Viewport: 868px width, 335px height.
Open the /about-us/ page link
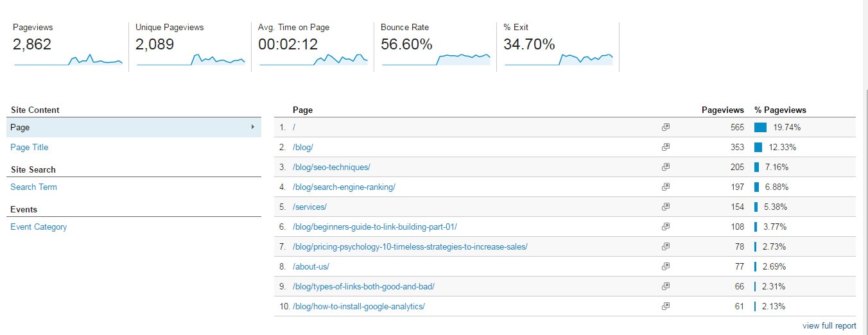(311, 266)
